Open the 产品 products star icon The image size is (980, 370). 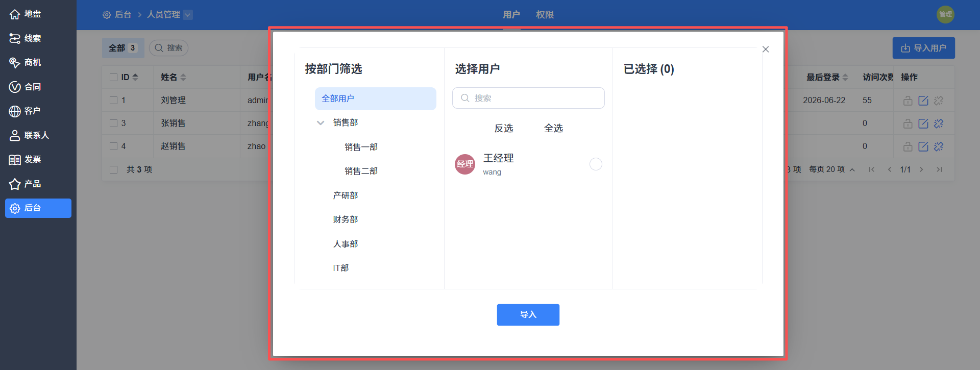pyautogui.click(x=15, y=184)
